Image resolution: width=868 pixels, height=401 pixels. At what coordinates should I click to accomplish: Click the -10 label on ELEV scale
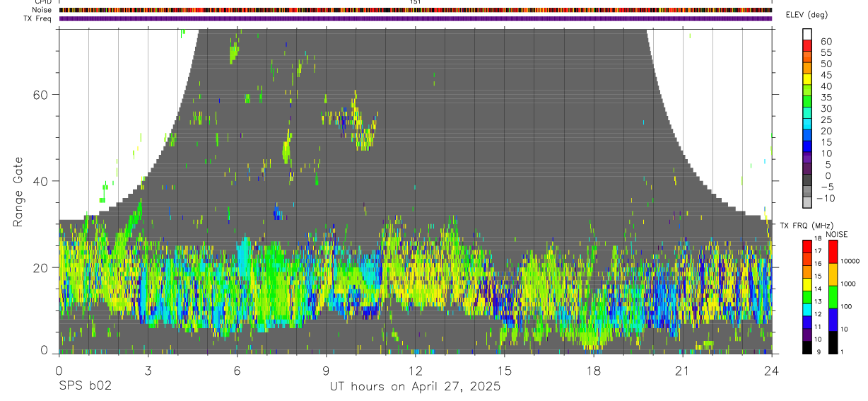(x=826, y=198)
